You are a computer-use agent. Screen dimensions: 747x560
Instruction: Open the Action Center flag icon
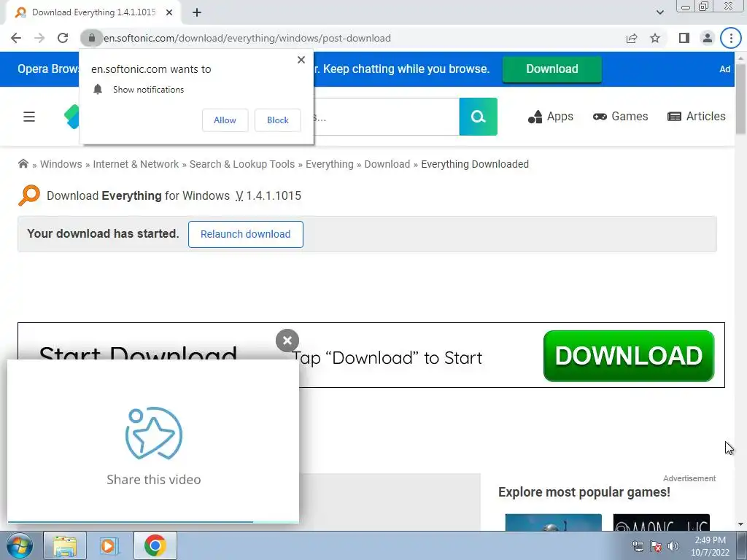pyautogui.click(x=656, y=546)
